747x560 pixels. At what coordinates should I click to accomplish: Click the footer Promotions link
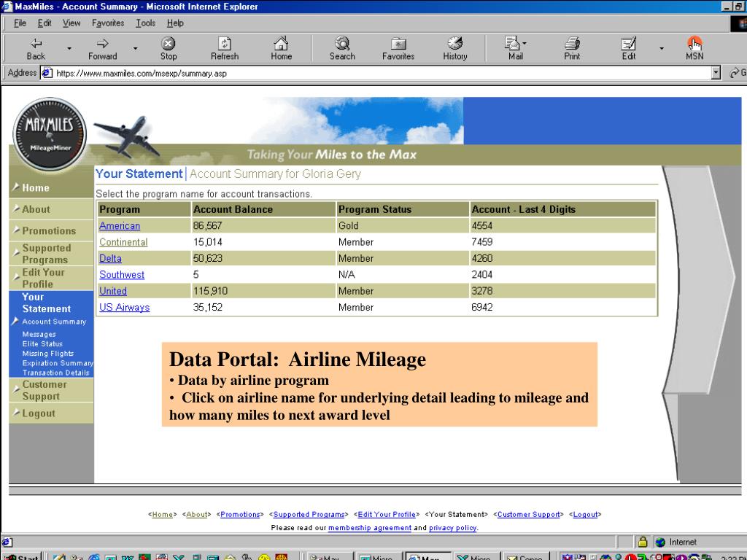point(240,514)
